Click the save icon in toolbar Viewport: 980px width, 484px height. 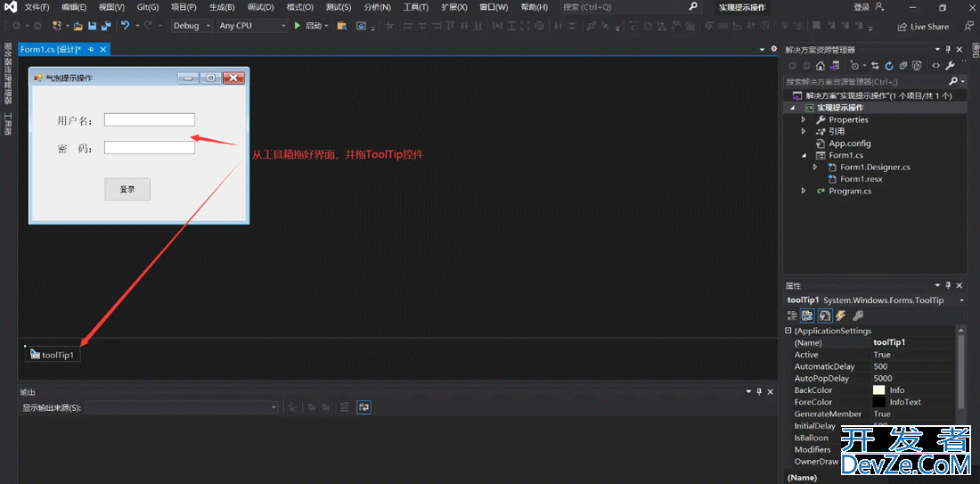tap(93, 26)
